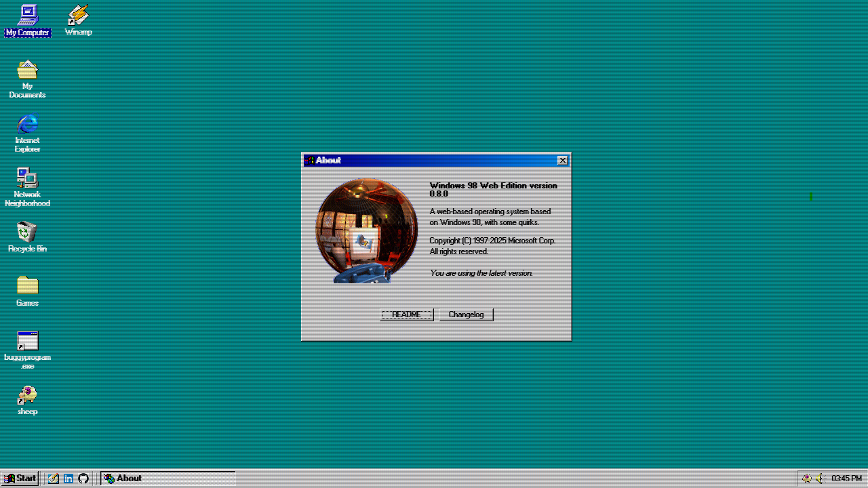Launch Winamp from the desktop
The width and height of the screenshot is (868, 488).
[77, 15]
